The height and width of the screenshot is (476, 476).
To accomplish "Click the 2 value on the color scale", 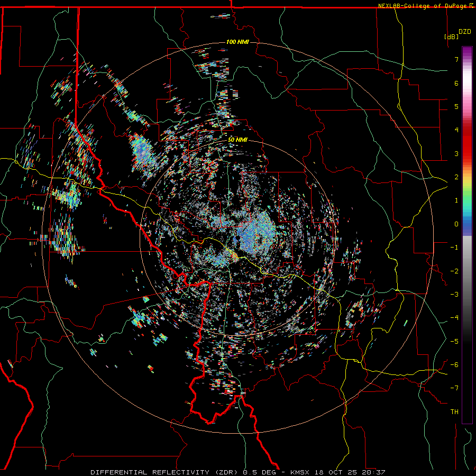I will pos(456,177).
